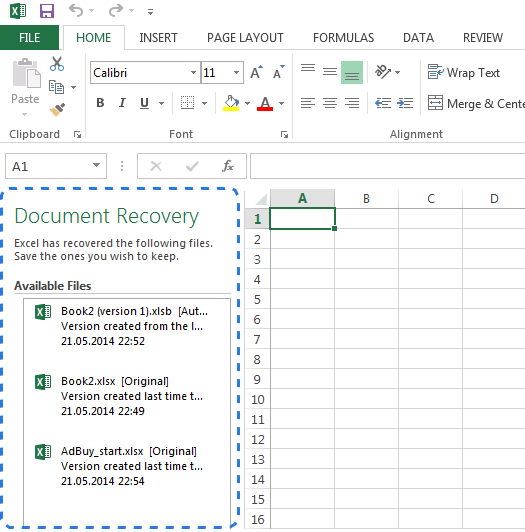Toggle Italic formatting
This screenshot has width=525, height=532.
(x=122, y=103)
